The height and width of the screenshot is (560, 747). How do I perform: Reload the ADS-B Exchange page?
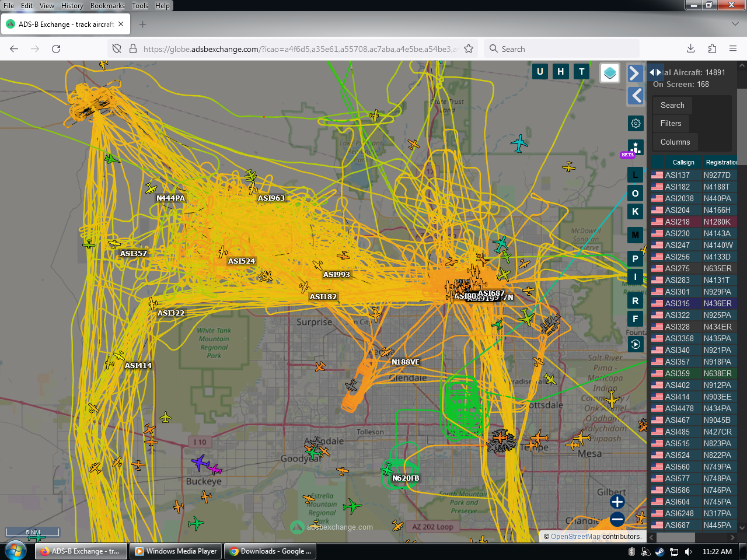(56, 49)
